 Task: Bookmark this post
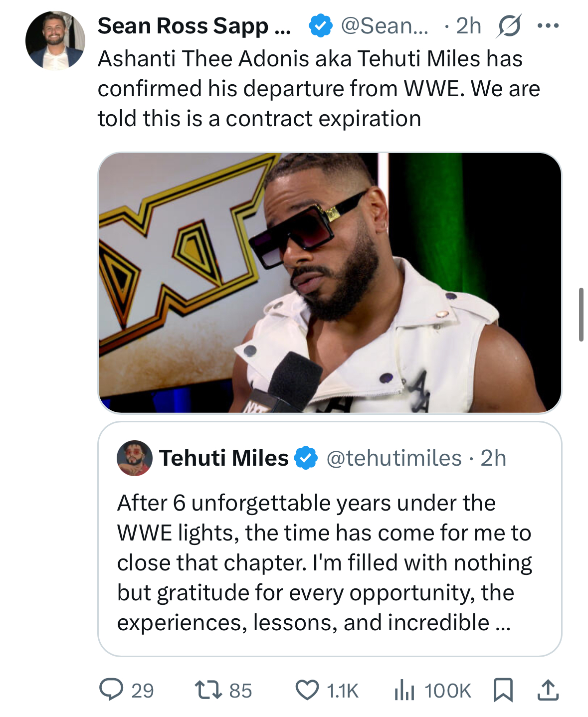click(x=503, y=690)
